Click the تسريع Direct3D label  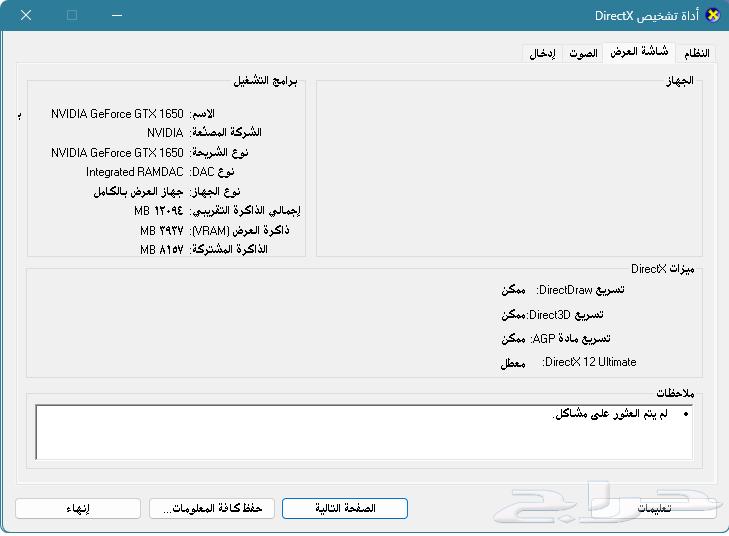(566, 315)
